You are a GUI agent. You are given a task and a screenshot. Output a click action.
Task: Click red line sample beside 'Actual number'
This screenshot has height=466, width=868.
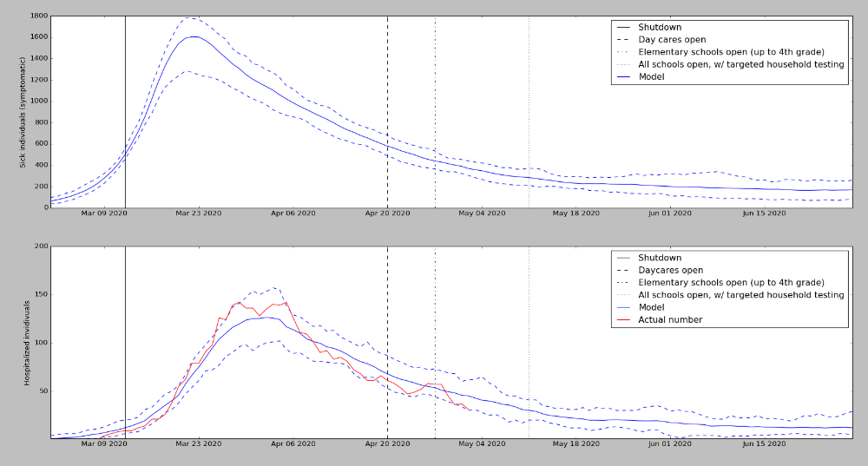623,319
